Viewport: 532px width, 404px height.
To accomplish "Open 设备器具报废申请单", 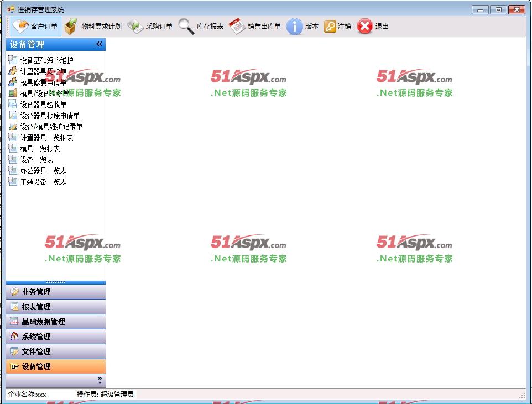I will [50, 116].
